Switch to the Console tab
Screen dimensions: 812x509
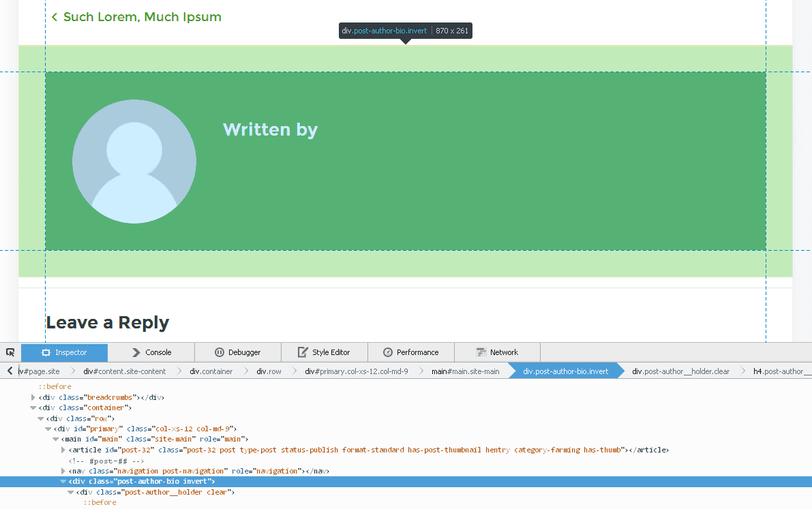[x=151, y=352]
